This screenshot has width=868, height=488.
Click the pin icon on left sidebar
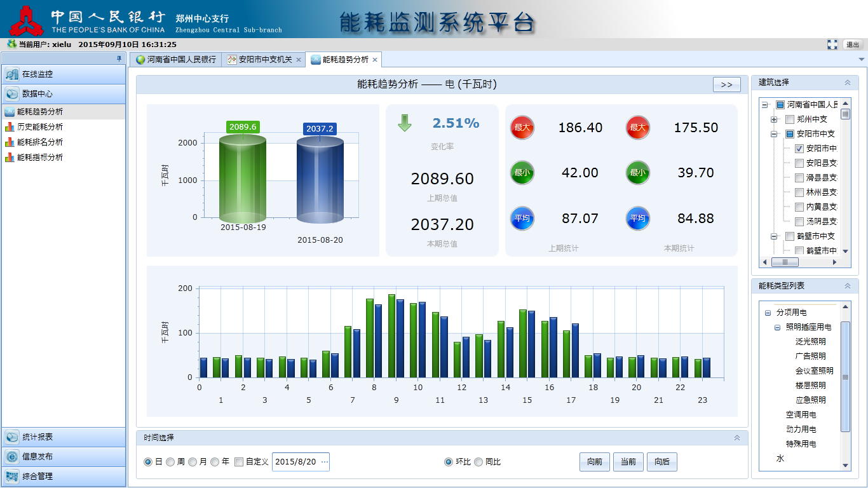(119, 58)
